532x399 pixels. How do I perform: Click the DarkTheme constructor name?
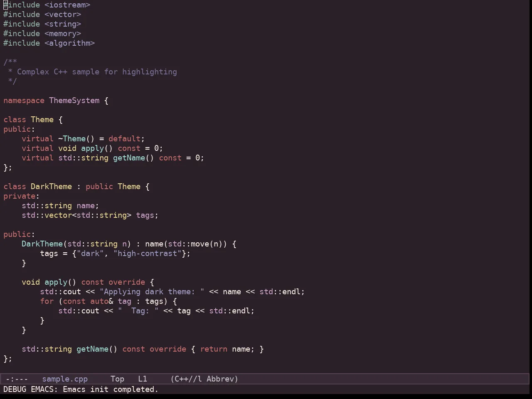coord(42,244)
